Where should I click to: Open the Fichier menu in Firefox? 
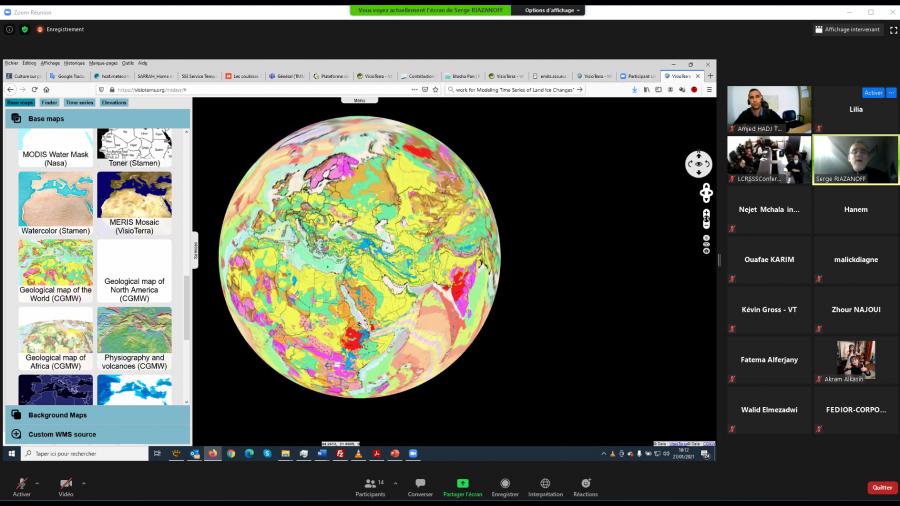point(11,63)
